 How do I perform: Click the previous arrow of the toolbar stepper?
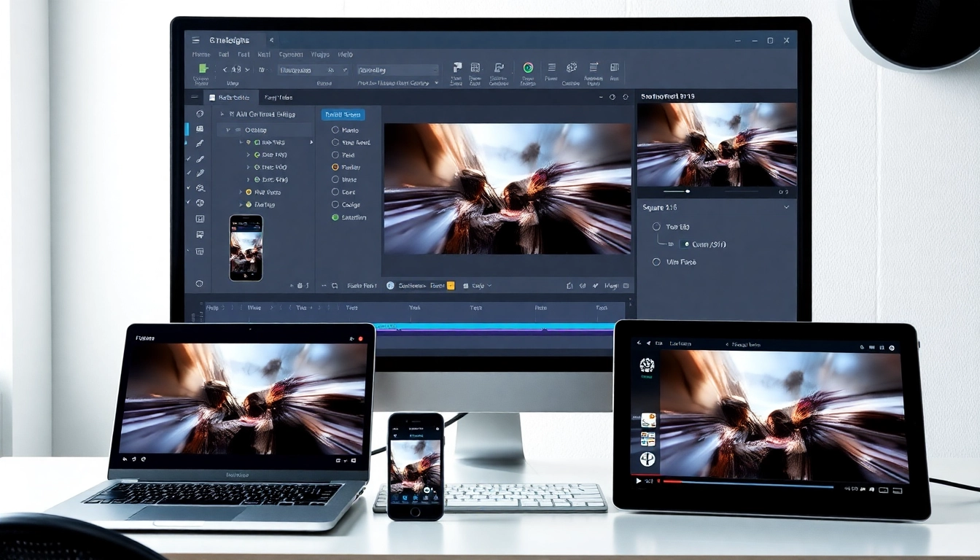point(225,70)
